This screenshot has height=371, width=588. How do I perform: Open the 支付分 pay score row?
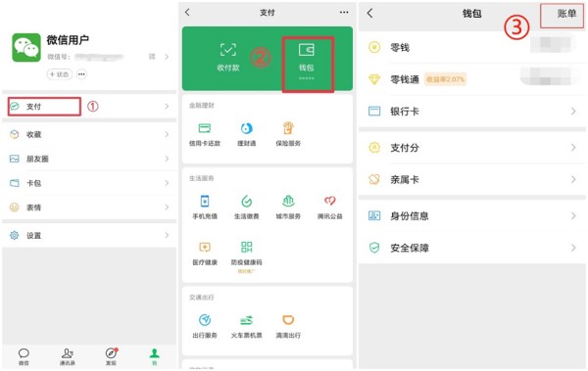[x=472, y=148]
